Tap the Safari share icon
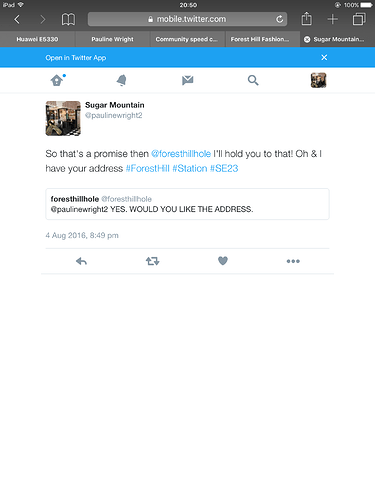This screenshot has width=375, height=500. pos(306,19)
